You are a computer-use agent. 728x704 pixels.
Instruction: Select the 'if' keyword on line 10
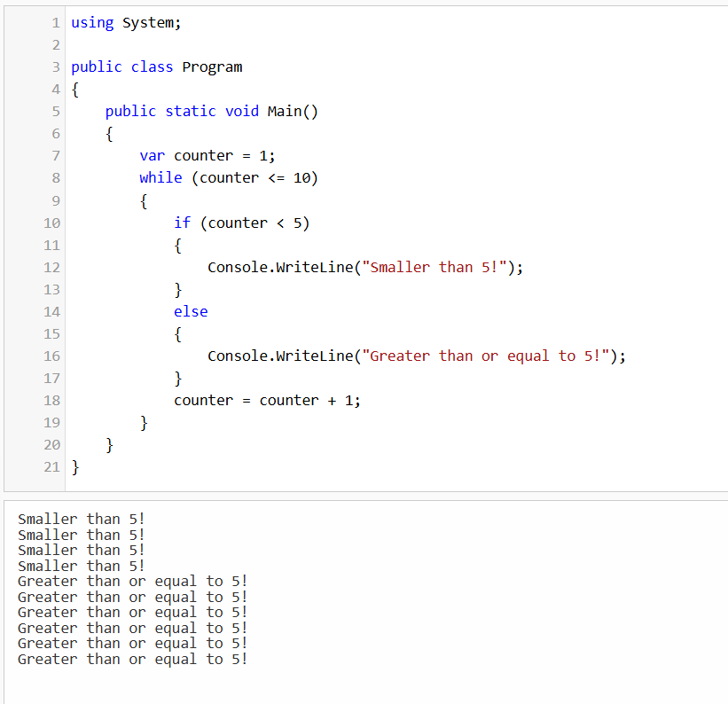click(182, 223)
